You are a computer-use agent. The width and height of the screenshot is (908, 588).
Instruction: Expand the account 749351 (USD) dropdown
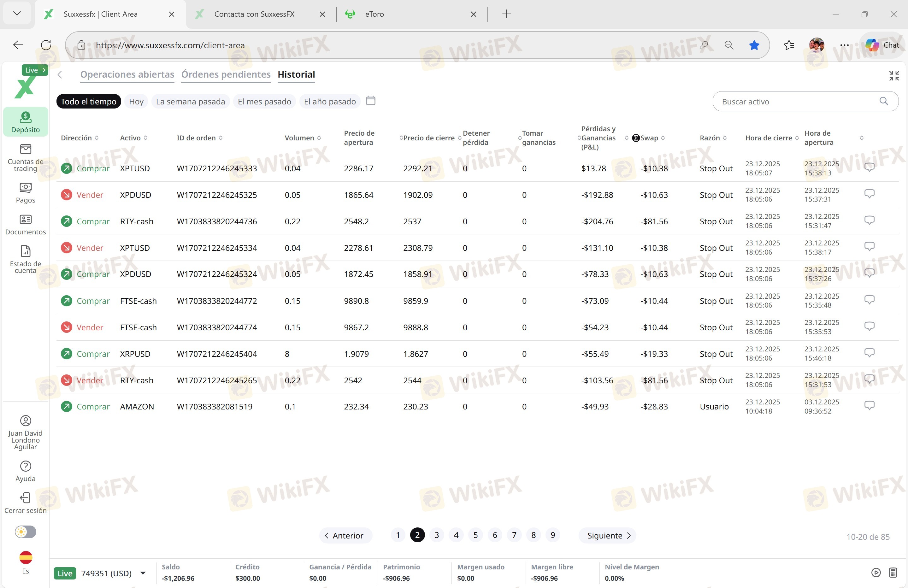click(x=143, y=573)
